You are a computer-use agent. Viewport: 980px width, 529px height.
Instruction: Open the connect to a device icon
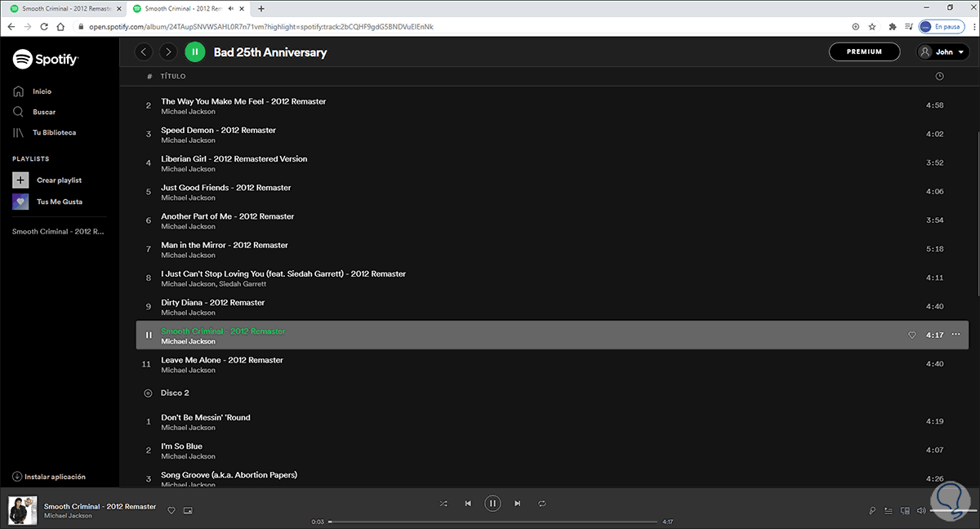(905, 511)
